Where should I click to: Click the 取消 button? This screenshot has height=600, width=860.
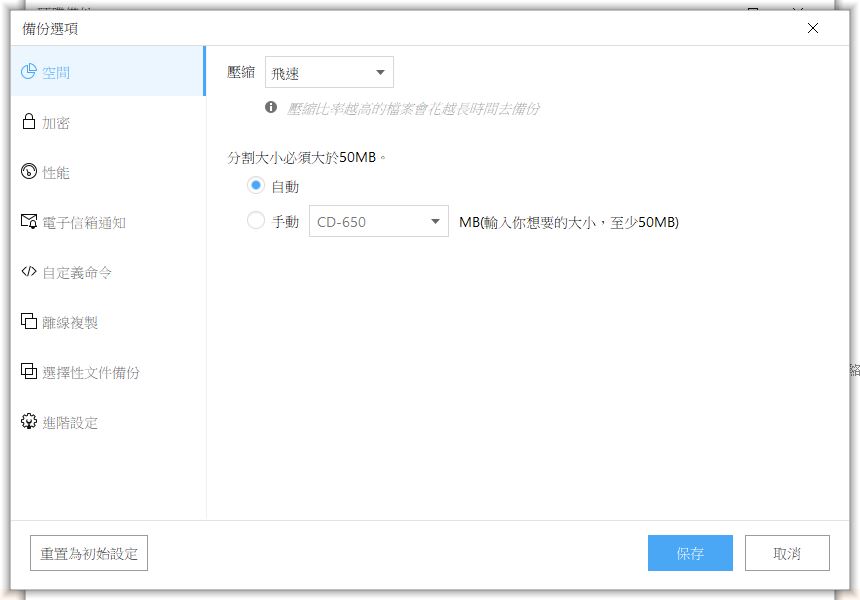[x=787, y=553]
